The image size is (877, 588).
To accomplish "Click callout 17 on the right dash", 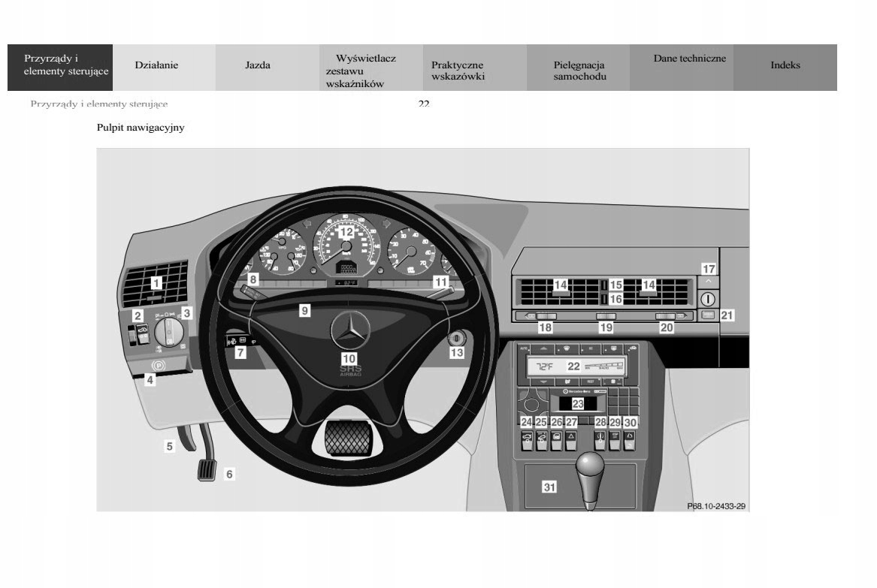I will coord(709,269).
